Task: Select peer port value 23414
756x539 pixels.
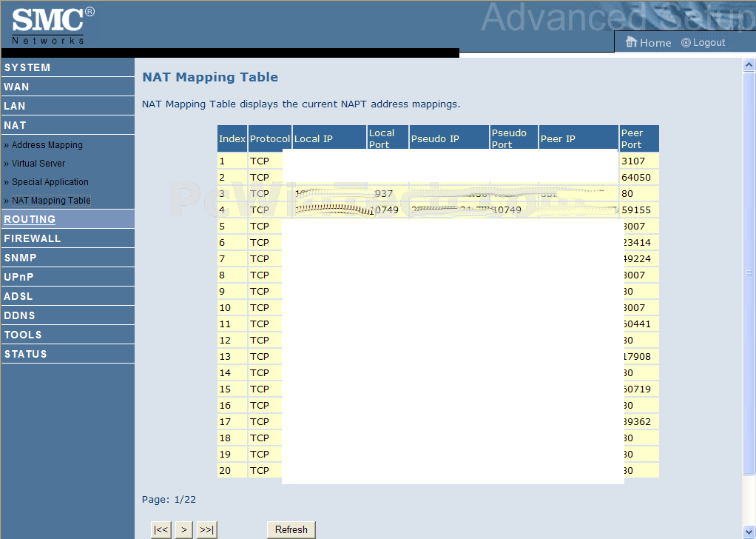Action: coord(638,243)
